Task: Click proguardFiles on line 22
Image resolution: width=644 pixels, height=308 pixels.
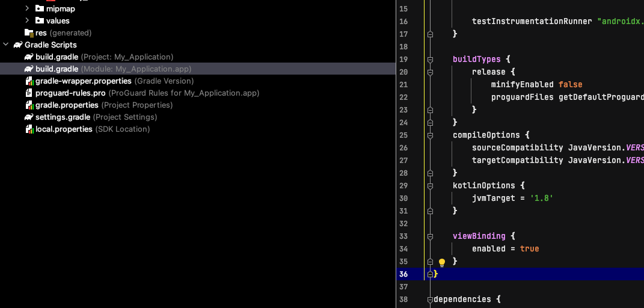Action: (x=523, y=97)
